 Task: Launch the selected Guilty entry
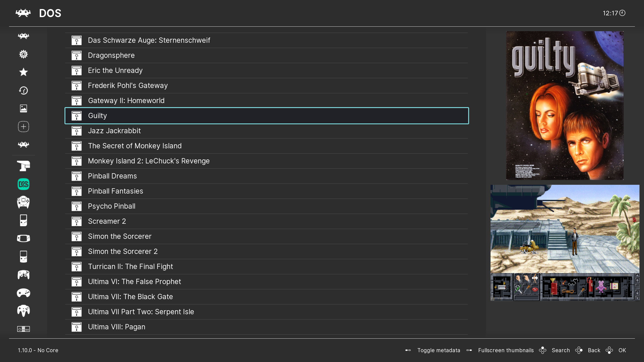pos(267,116)
